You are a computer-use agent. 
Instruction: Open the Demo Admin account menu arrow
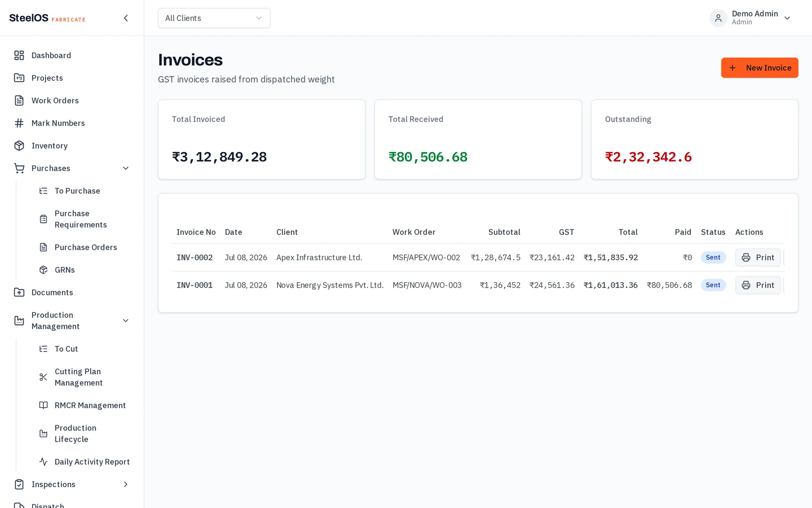tap(787, 18)
